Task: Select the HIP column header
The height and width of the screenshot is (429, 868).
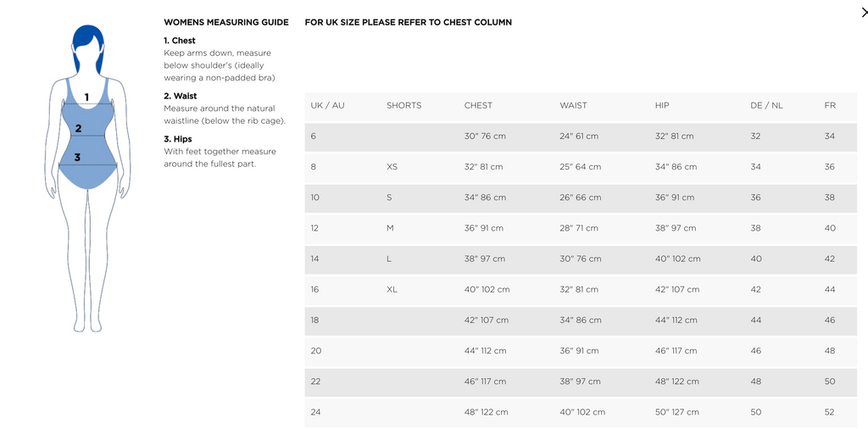Action: 661,105
